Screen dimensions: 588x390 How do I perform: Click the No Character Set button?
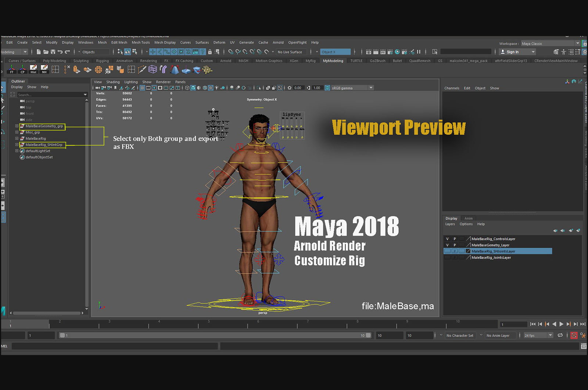point(460,335)
